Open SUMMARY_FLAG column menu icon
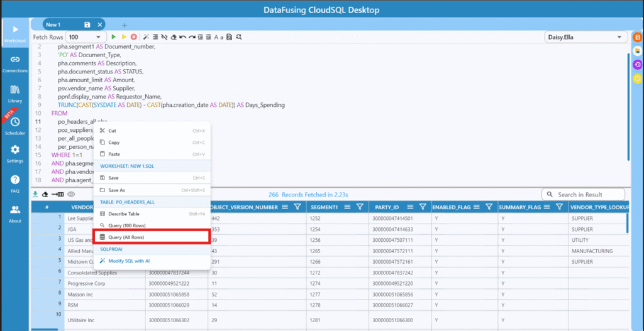Image resolution: width=644 pixels, height=331 pixels. tap(548, 207)
